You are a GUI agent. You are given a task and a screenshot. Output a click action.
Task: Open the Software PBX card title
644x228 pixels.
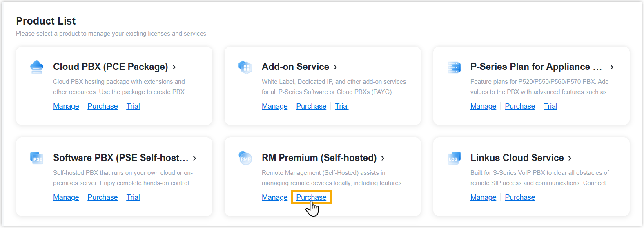pos(120,158)
